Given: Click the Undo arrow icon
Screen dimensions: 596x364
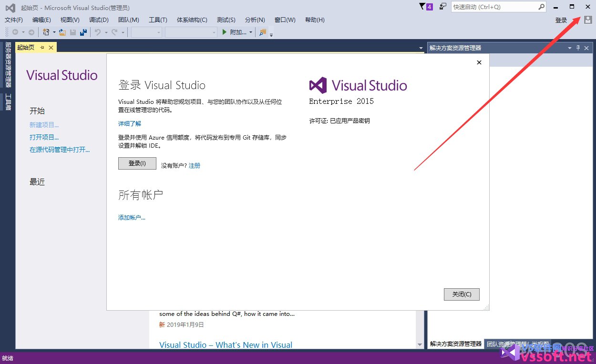Looking at the screenshot, I should click(97, 32).
